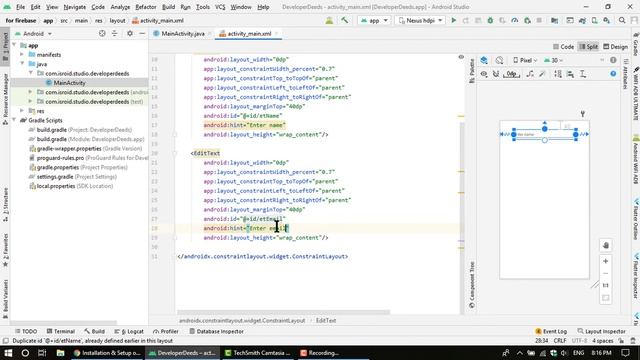Switch to the MainActivity.java tab
Screen dimensions: 640x360
tap(182, 33)
